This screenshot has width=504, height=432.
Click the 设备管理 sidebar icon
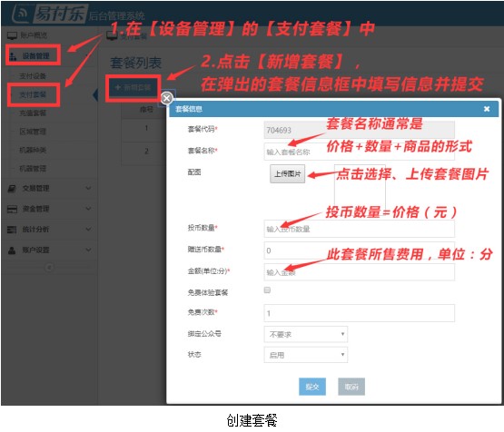13,56
